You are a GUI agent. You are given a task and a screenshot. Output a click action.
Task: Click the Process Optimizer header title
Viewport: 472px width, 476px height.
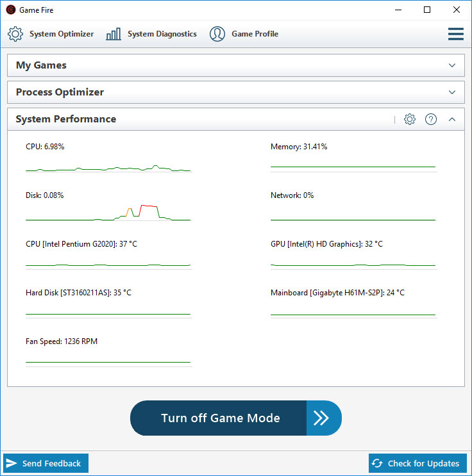coord(60,92)
